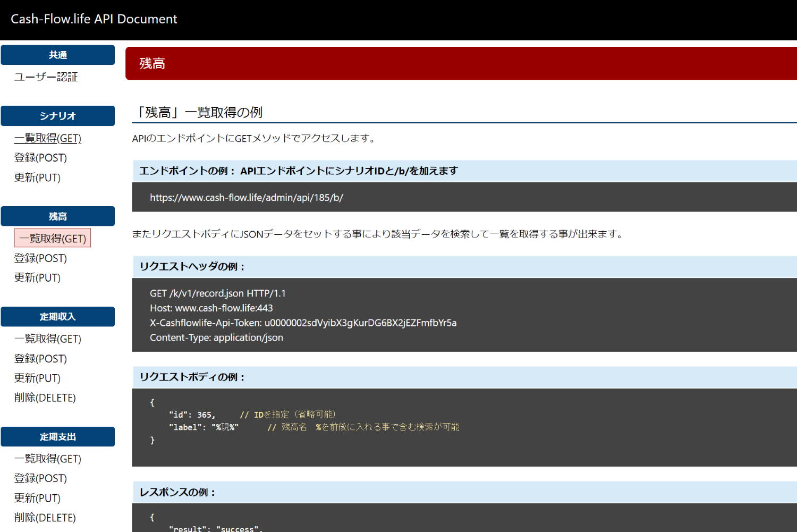Open 登録(POST) under シナリオ
The width and height of the screenshot is (797, 532).
point(41,158)
